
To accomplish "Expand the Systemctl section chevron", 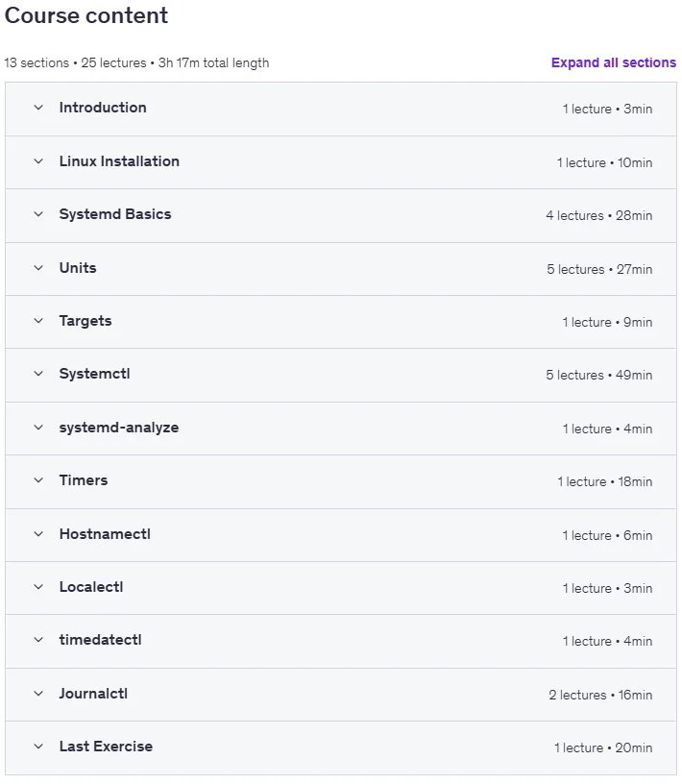I will click(38, 374).
